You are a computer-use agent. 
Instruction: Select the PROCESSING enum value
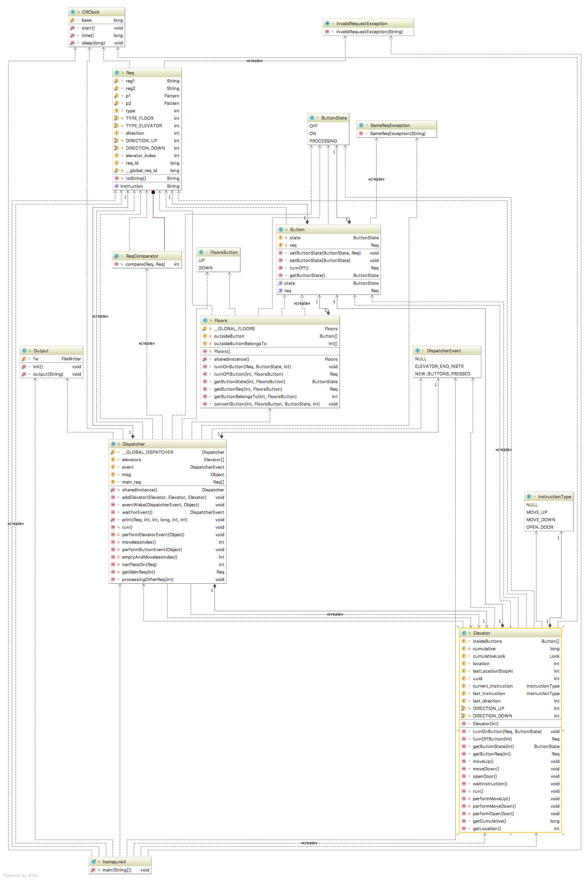point(323,142)
